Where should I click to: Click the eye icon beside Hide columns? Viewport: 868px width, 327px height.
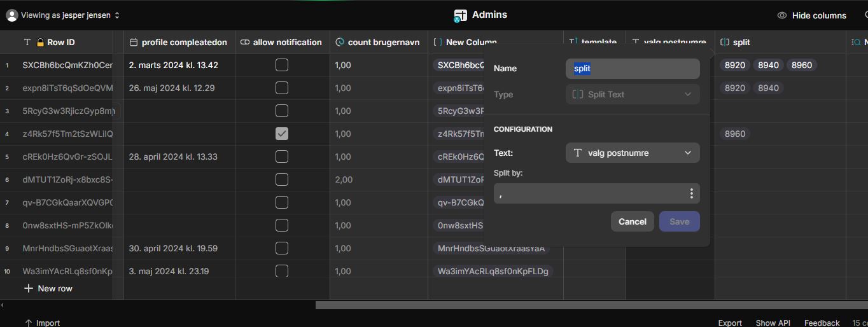click(782, 15)
